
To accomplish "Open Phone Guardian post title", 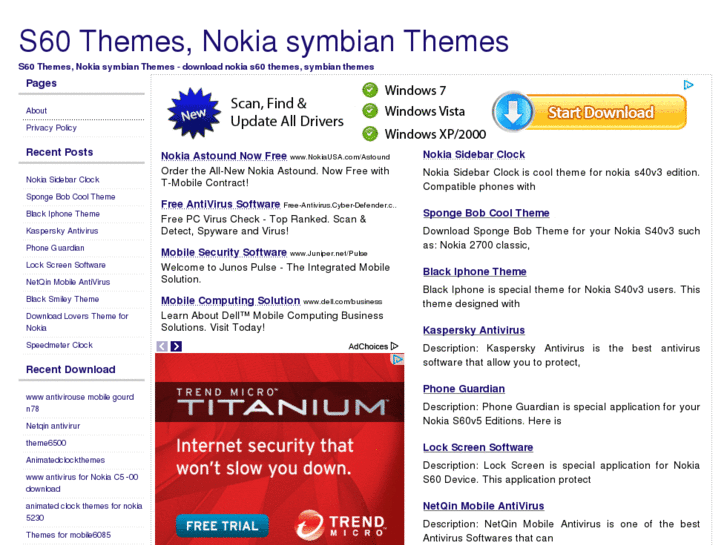I will point(464,389).
